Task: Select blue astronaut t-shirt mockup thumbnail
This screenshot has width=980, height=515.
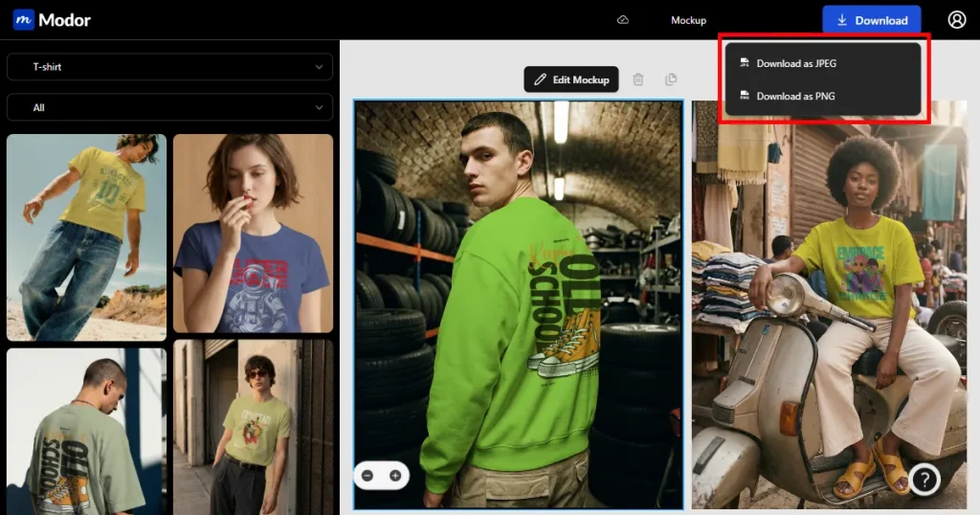Action: click(x=253, y=233)
